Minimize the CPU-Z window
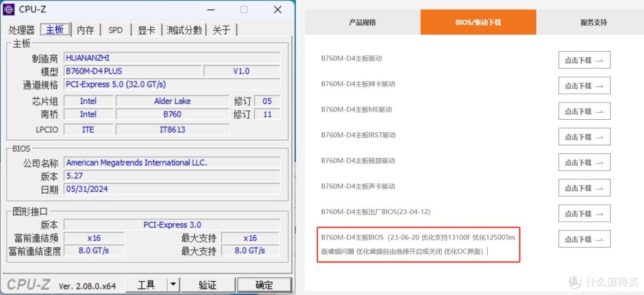The height and width of the screenshot is (295, 644). coord(211,10)
